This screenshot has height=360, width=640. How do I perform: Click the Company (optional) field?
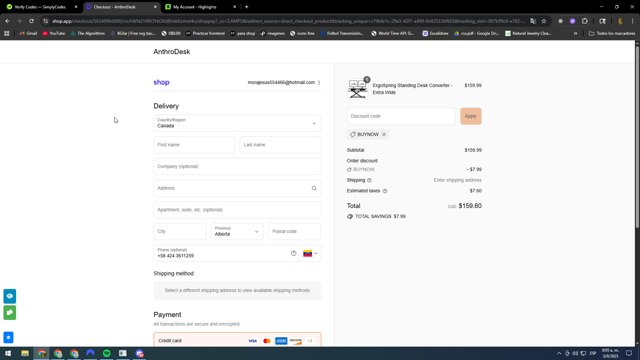[237, 167]
